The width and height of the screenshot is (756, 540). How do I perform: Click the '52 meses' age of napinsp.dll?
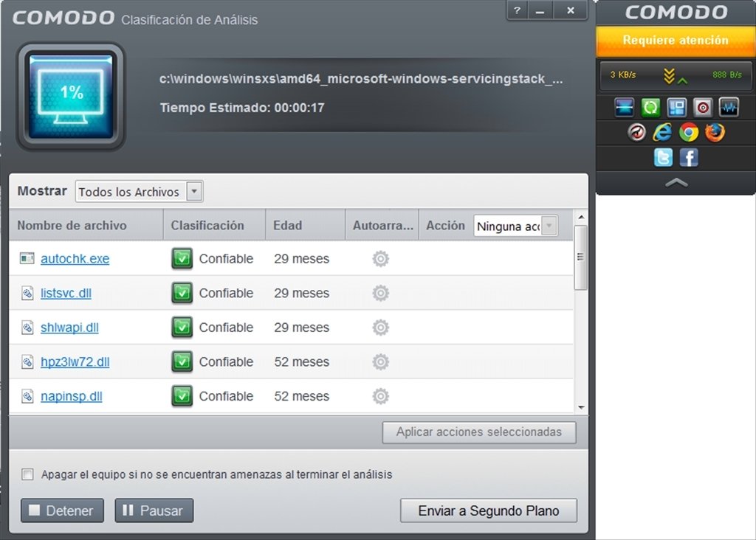click(302, 396)
